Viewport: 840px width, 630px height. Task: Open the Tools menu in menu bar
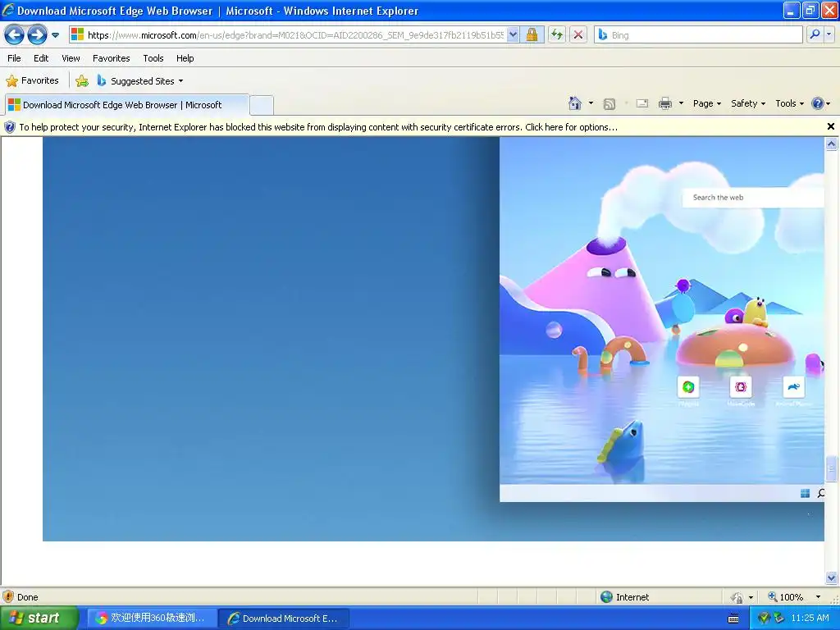click(x=153, y=58)
